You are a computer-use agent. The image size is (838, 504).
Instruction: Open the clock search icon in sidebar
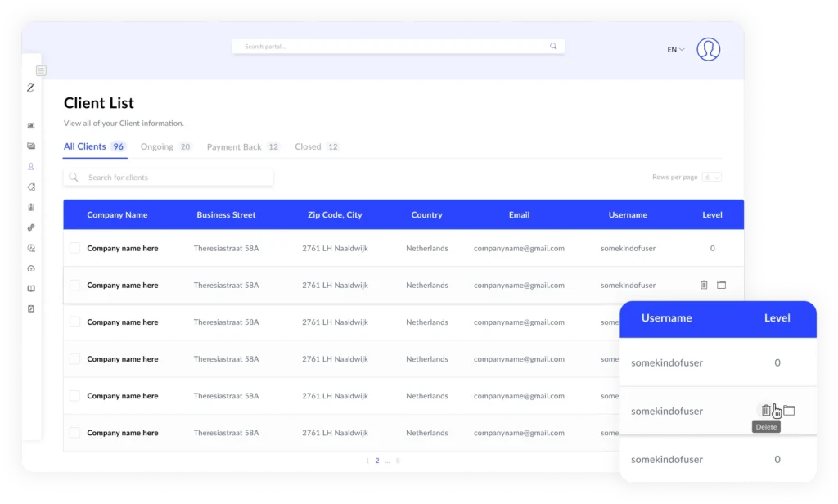click(x=31, y=248)
